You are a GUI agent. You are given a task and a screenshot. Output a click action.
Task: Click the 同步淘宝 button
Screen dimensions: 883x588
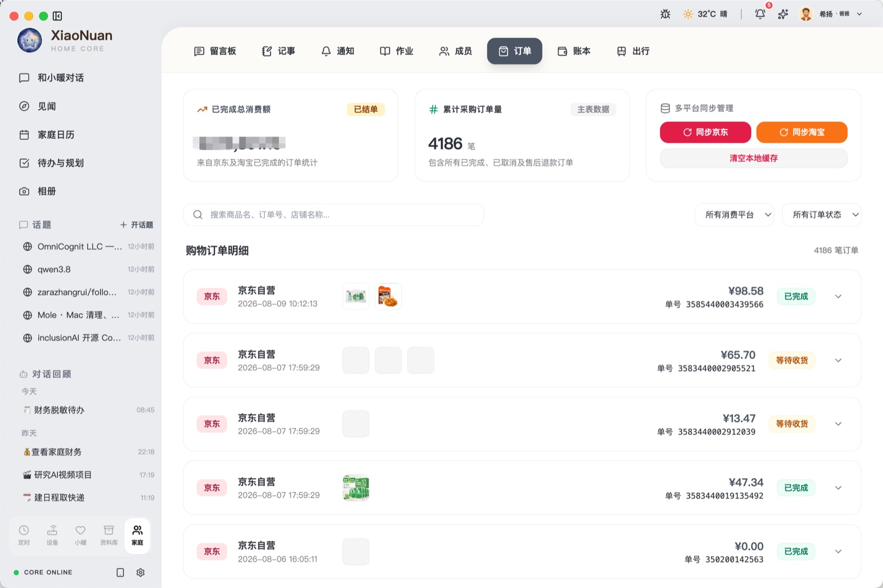[x=802, y=132]
